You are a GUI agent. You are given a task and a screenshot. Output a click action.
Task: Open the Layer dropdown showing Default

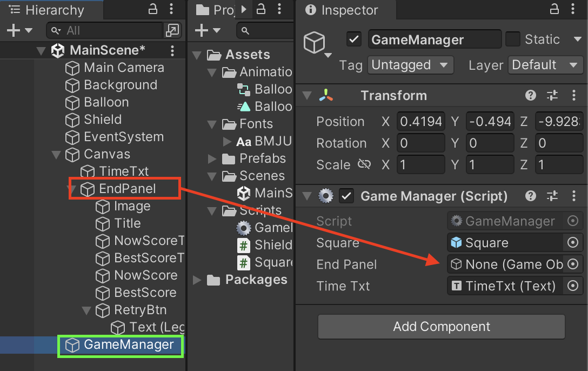tap(546, 65)
